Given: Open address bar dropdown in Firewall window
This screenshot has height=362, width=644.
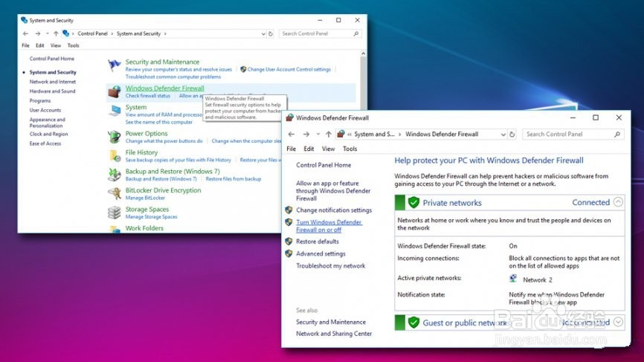Looking at the screenshot, I should coord(503,135).
